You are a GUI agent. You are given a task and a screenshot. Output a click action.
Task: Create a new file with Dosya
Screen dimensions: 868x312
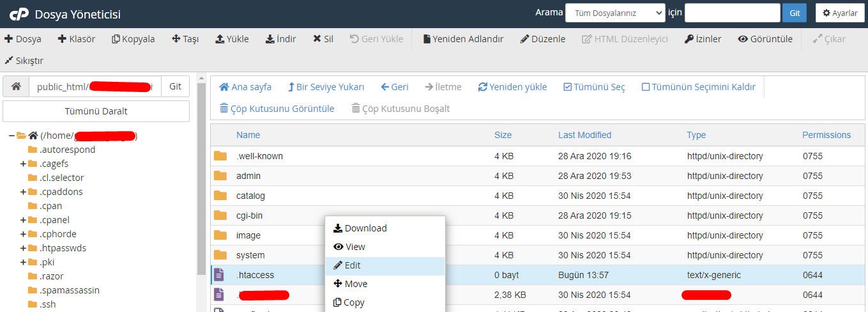[23, 39]
